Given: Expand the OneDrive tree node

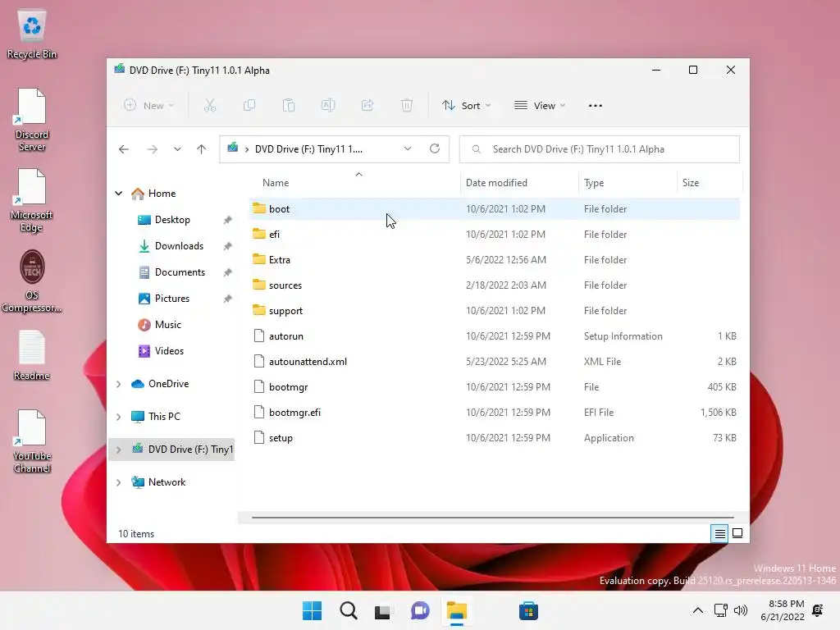Looking at the screenshot, I should point(118,384).
